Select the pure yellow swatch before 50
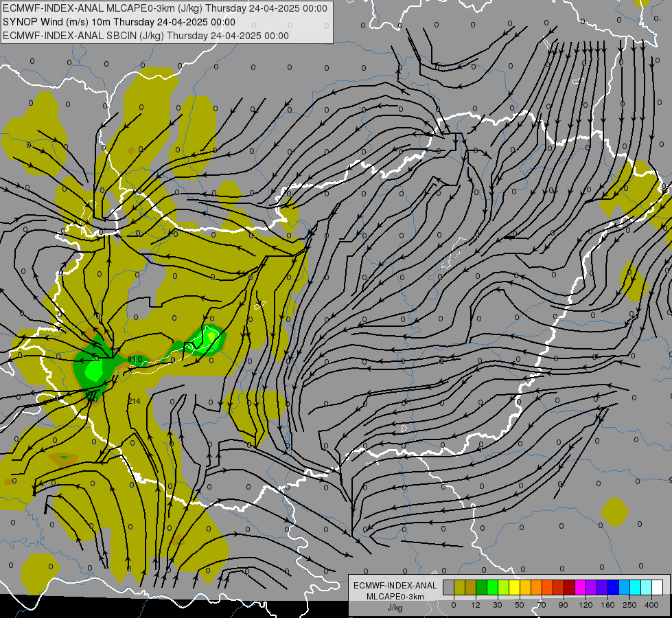Screen dimensions: 672x618 (514, 587)
